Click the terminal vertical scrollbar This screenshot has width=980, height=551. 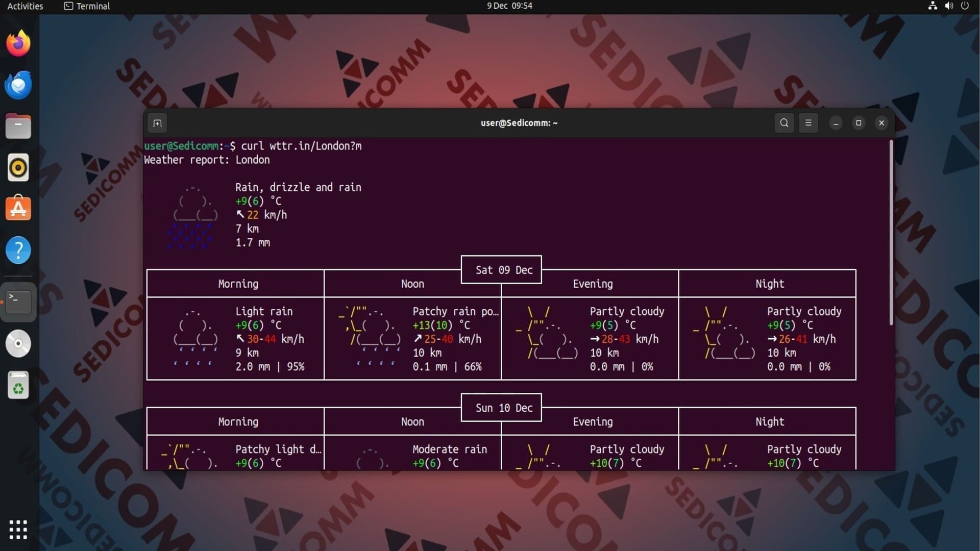click(x=891, y=232)
